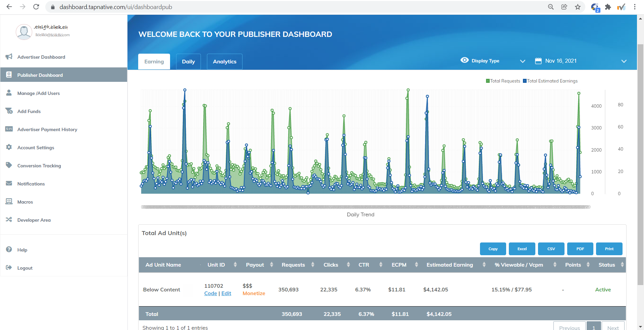Click the Account Settings gear icon
The image size is (644, 330).
(x=9, y=147)
